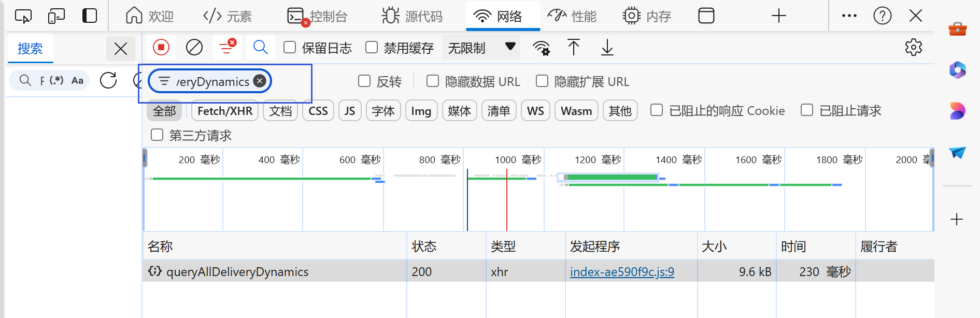Open network settings gear icon
The height and width of the screenshot is (318, 980).
tap(913, 47)
